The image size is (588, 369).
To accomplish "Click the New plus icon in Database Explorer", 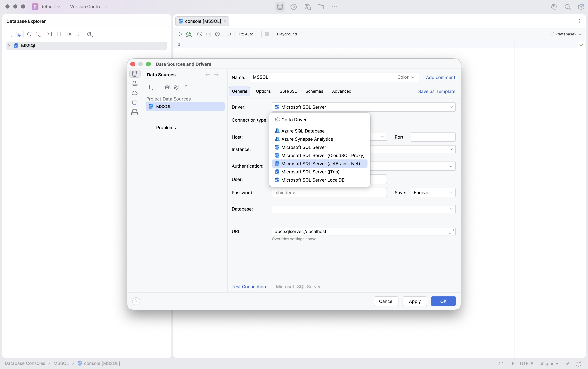I will 9,34.
